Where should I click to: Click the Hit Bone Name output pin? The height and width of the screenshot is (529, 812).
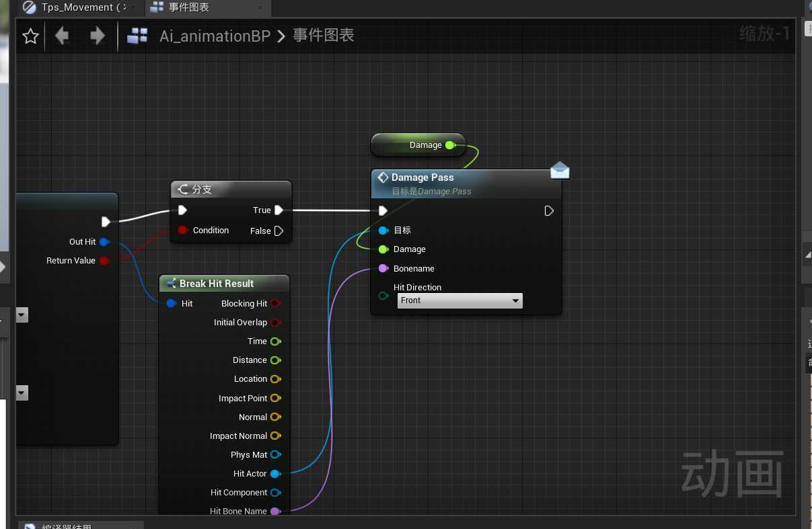pyautogui.click(x=275, y=512)
